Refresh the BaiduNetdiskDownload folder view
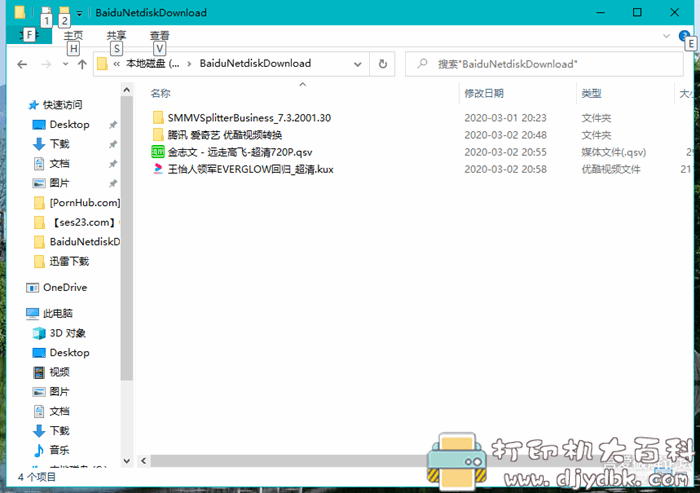Screen dimensions: 700x493 383,64
